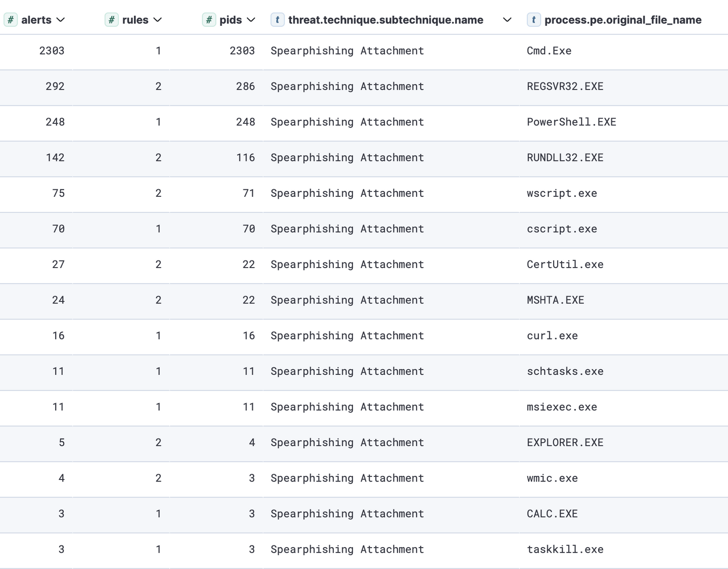
Task: Expand the rules column options chevron
Action: pyautogui.click(x=158, y=20)
